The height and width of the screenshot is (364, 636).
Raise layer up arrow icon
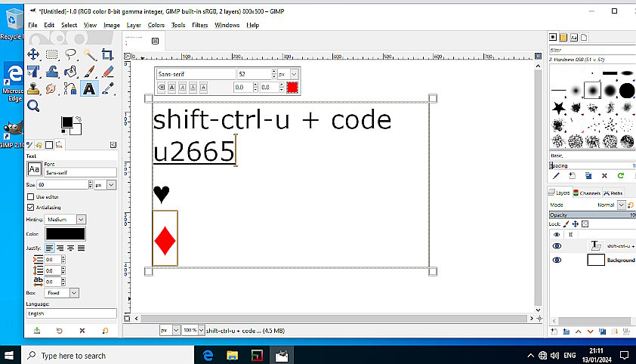coord(578,332)
